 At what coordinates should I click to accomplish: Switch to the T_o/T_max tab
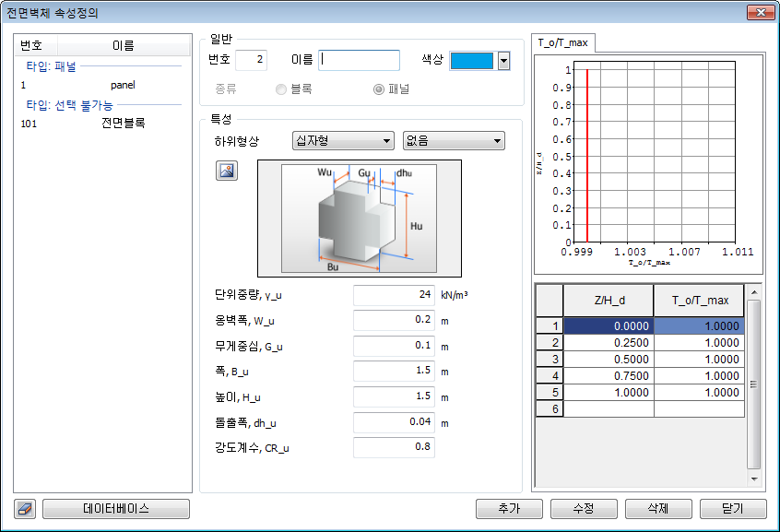tap(564, 42)
